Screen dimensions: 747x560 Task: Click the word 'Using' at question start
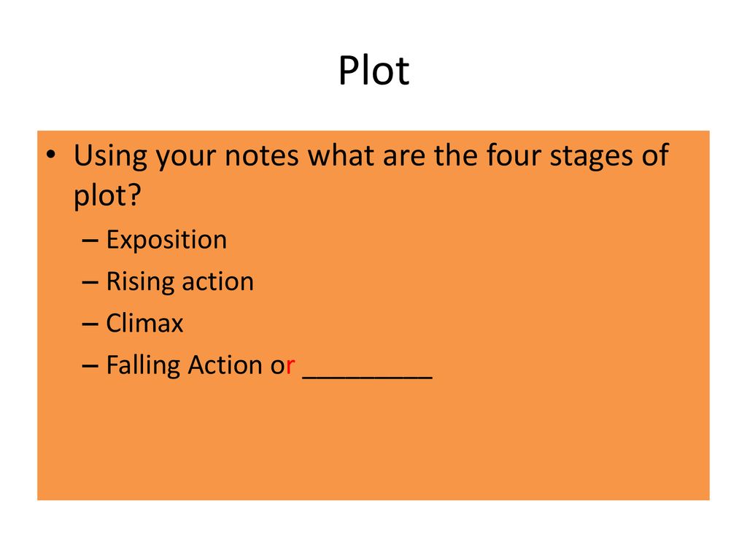pyautogui.click(x=111, y=157)
